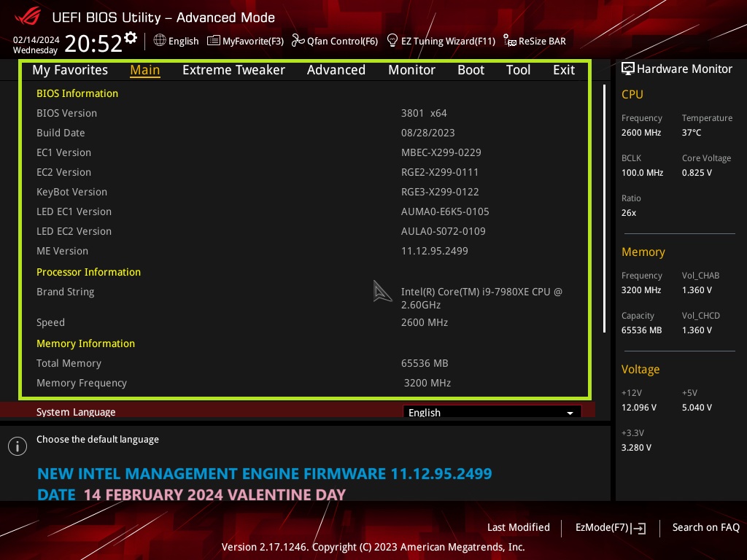The image size is (747, 560).
Task: Click the info icon beside help text
Action: (18, 446)
